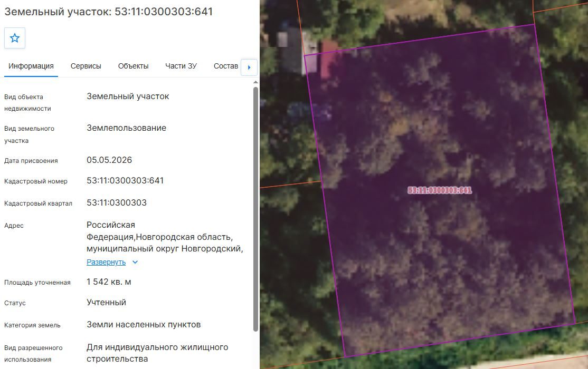Click the value Землепользование
Viewport: 588px width, 369px height.
[126, 128]
